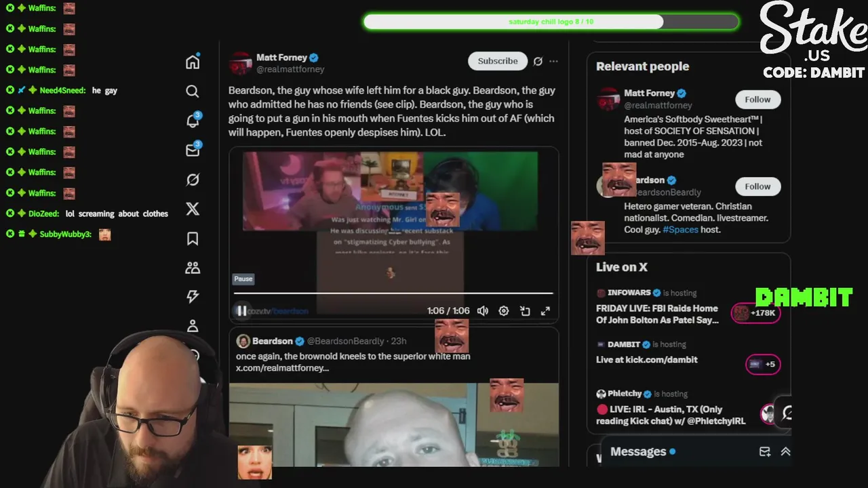
Task: Follow Matt Forney in Relevant people
Action: pyautogui.click(x=757, y=100)
